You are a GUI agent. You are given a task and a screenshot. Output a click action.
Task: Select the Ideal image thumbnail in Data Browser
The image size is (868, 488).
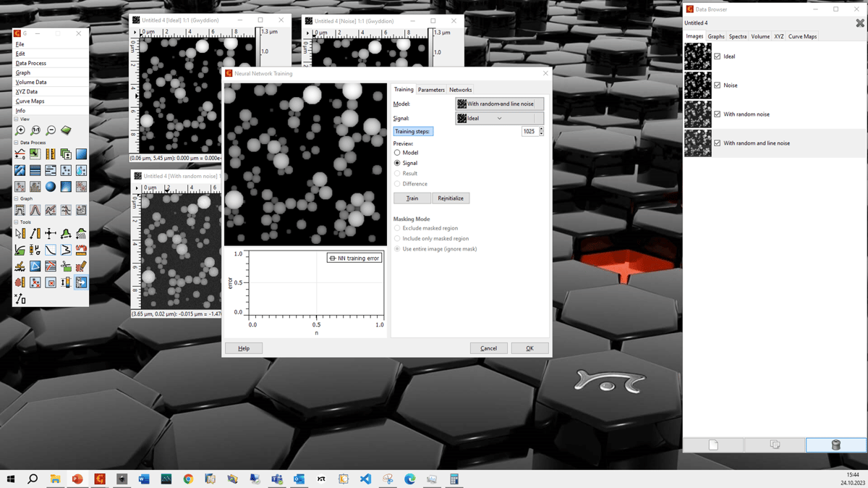(698, 56)
